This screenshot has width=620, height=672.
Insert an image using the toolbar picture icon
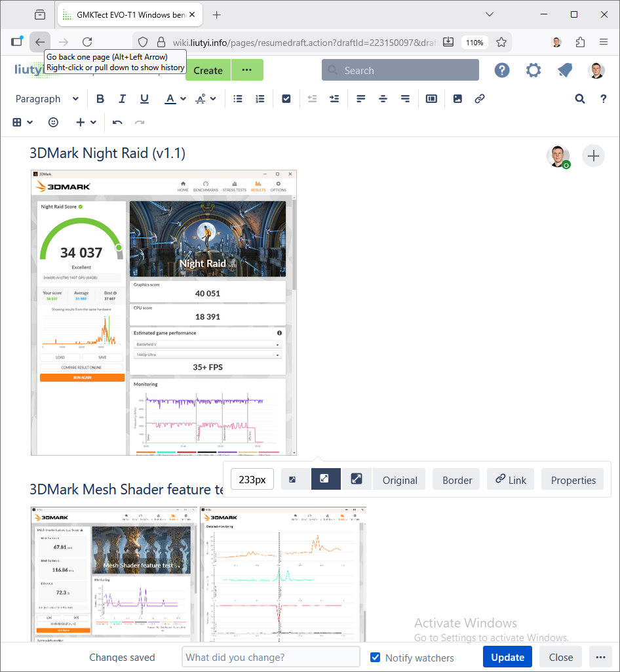tap(457, 99)
